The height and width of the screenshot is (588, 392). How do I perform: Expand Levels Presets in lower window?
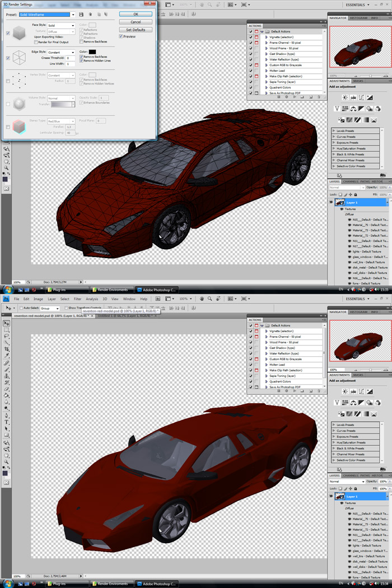tap(334, 425)
